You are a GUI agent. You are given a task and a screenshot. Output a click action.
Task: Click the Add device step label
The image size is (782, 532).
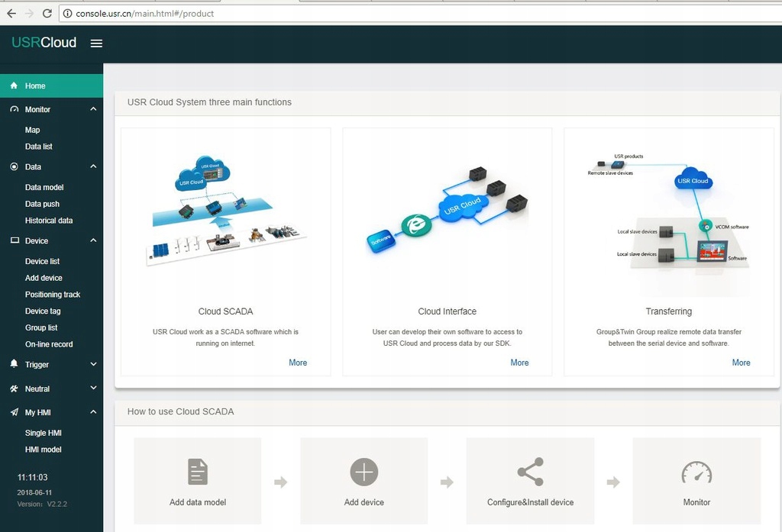click(364, 502)
